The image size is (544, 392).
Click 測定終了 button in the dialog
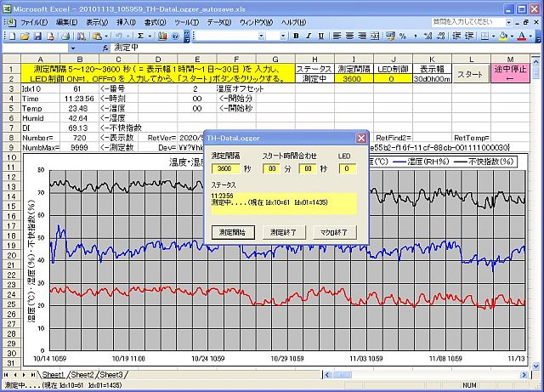tap(284, 232)
